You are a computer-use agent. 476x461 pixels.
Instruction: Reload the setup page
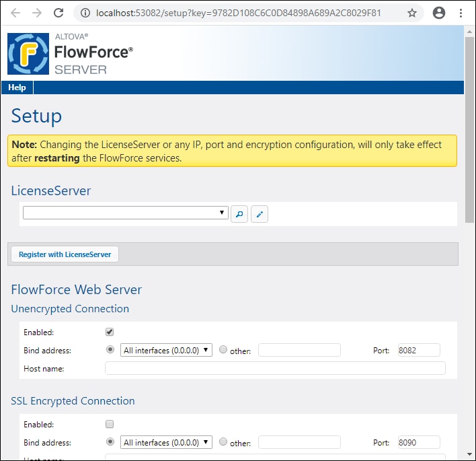(x=58, y=13)
